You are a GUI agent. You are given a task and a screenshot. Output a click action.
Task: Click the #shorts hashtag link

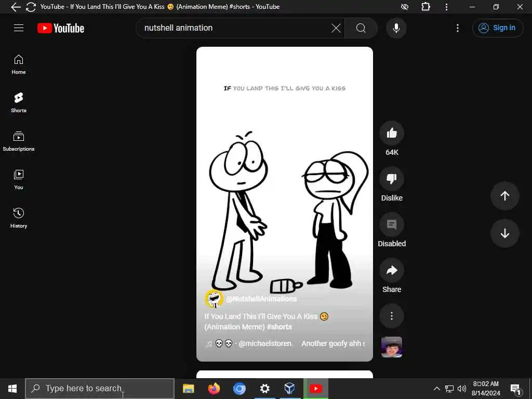click(279, 327)
